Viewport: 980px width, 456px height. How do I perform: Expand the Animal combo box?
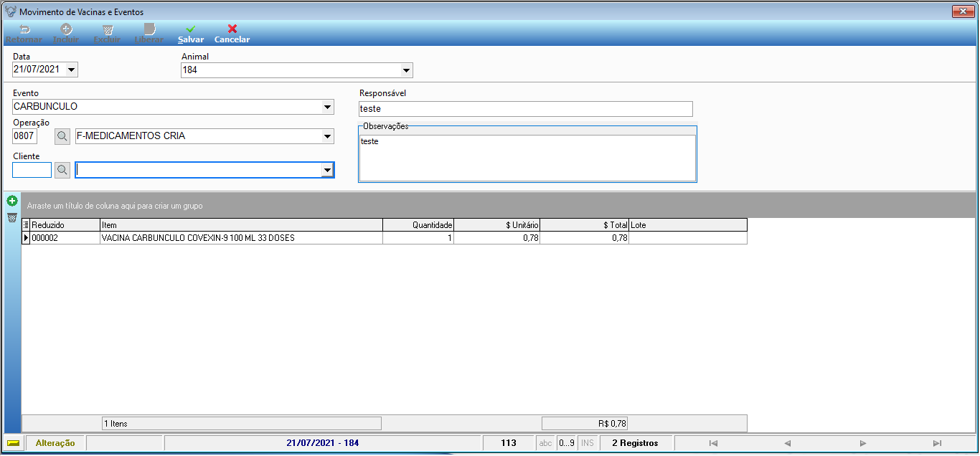click(406, 70)
